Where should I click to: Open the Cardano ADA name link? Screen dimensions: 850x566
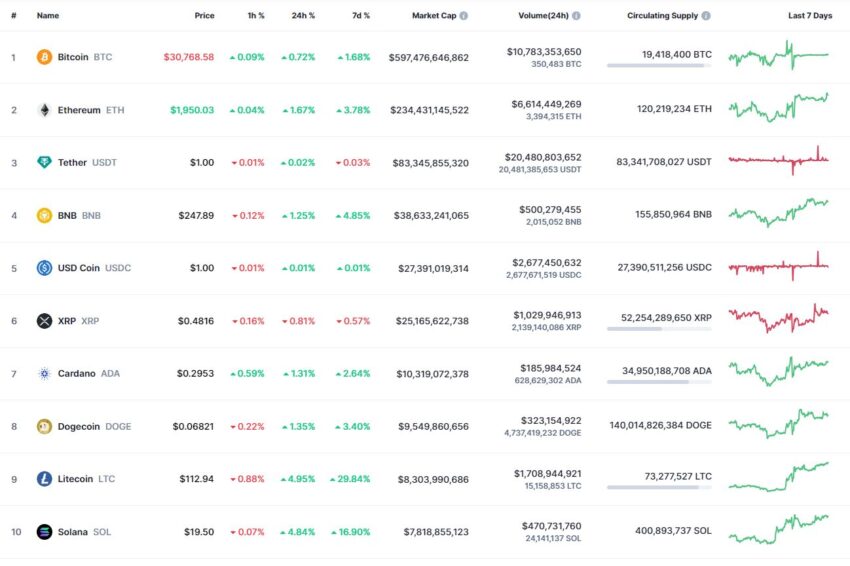(x=89, y=374)
